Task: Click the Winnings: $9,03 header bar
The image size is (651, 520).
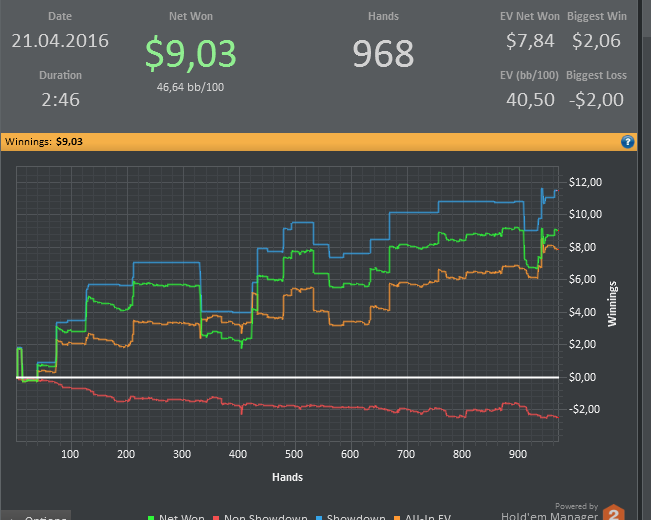Action: tap(319, 142)
